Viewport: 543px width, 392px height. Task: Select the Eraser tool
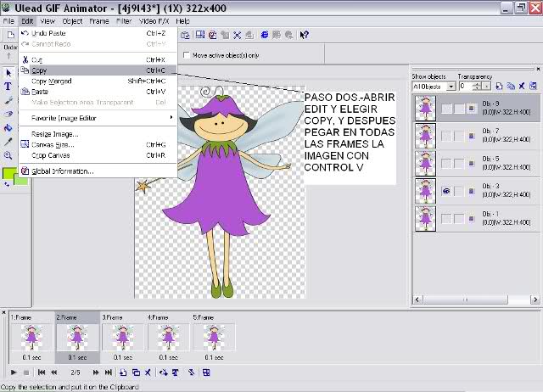click(x=8, y=114)
